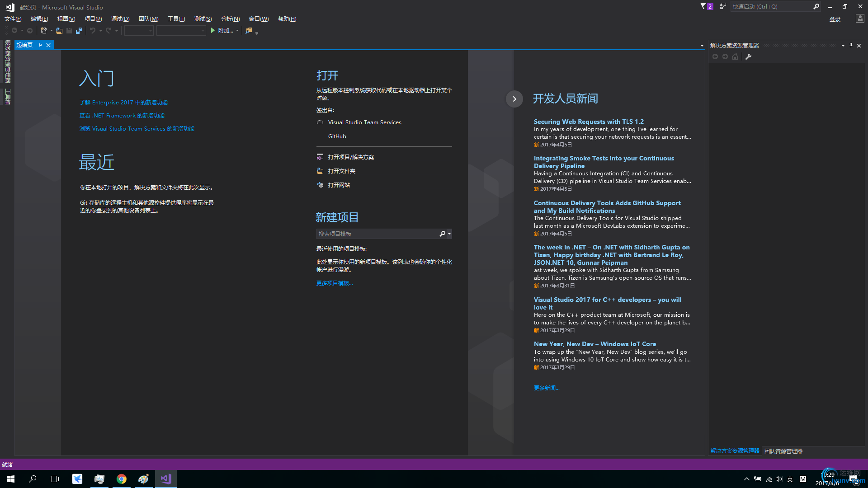Click the 搜索项目模板 search field
The image size is (868, 488).
tap(376, 234)
